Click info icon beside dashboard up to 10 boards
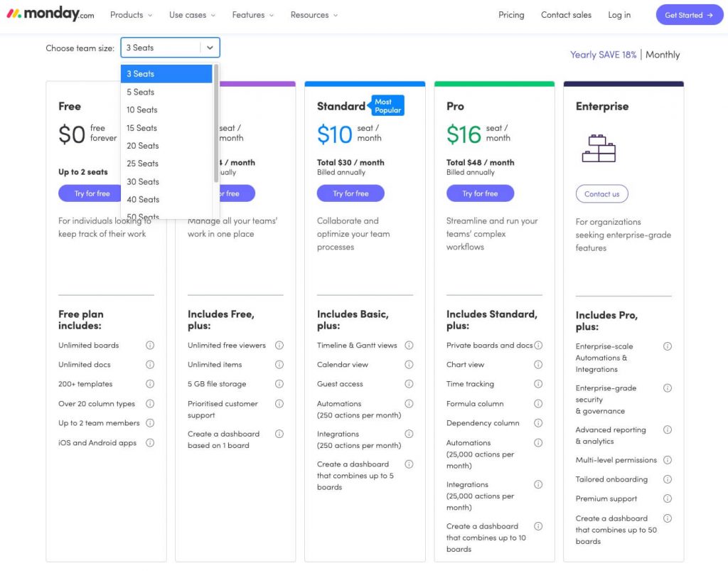Viewport: 728px width, 571px height. point(538,526)
